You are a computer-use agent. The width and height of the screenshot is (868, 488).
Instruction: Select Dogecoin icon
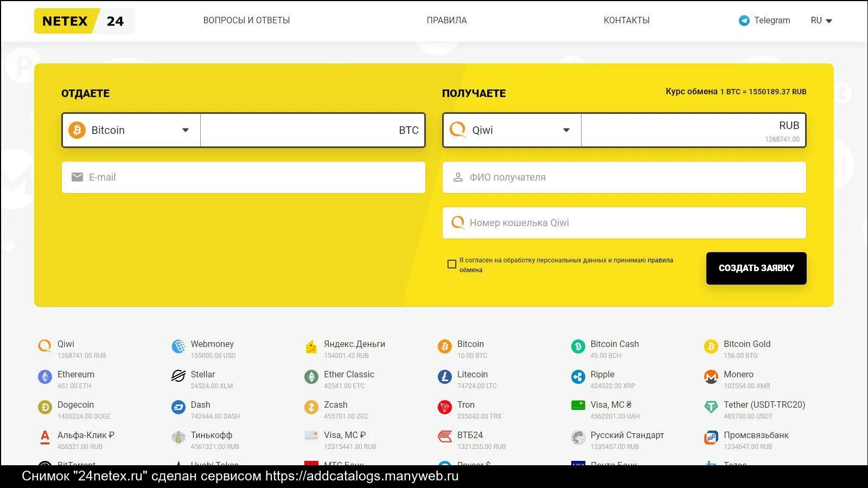pos(44,407)
